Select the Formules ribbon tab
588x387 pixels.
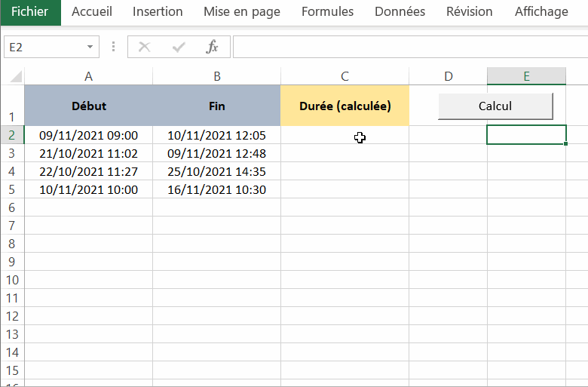tap(327, 11)
